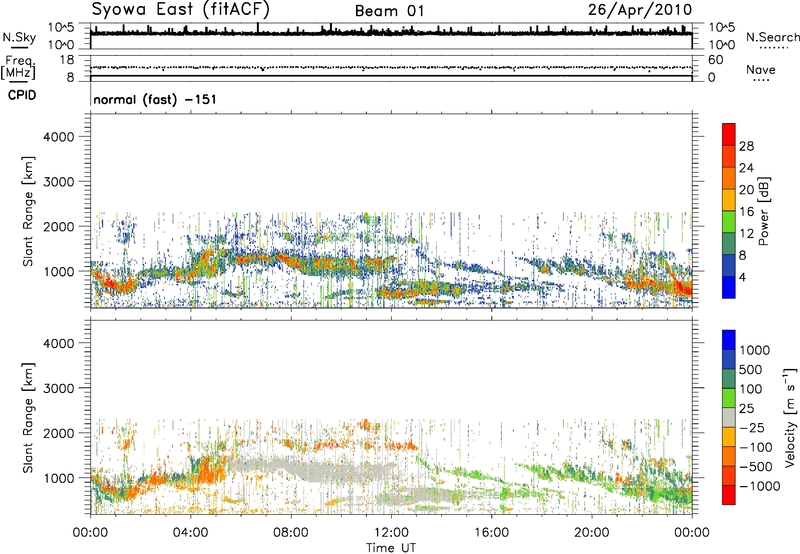The height and width of the screenshot is (554, 800).
Task: Click the '-1000' label on Velocity colorbar
Action: coord(759,486)
